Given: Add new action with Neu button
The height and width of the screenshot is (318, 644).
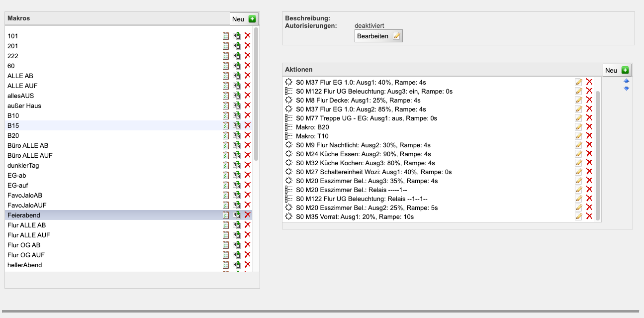Looking at the screenshot, I should coord(617,71).
